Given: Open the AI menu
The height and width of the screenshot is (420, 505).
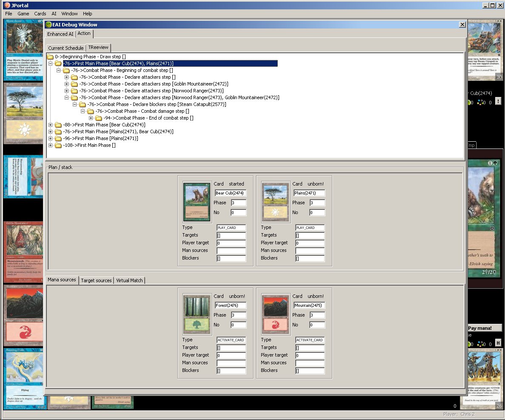Looking at the screenshot, I should pos(54,14).
